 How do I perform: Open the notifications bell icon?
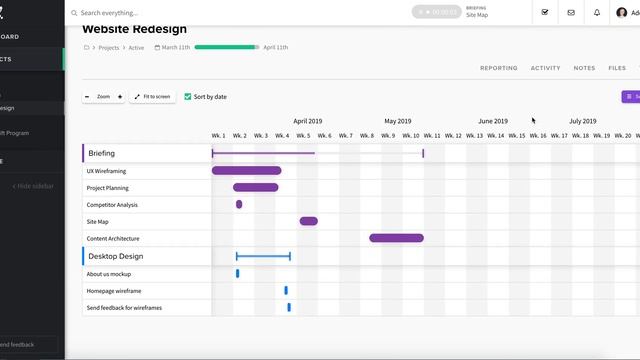coord(597,13)
